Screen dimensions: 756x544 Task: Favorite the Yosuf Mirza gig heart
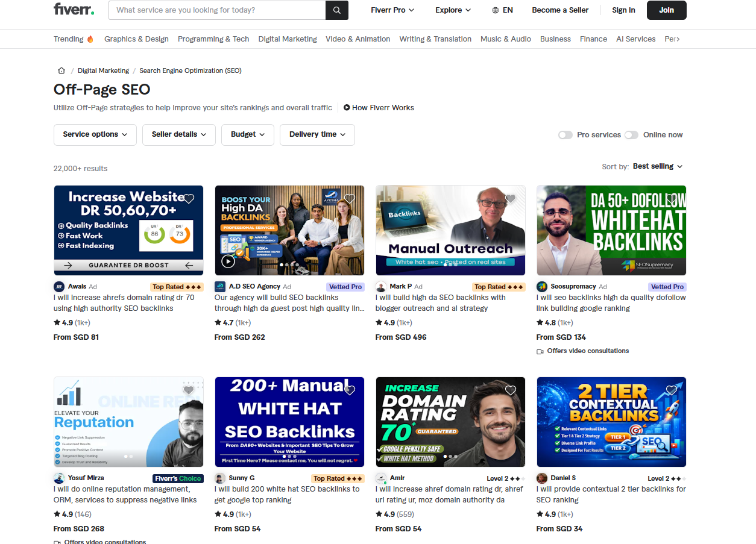[189, 390]
